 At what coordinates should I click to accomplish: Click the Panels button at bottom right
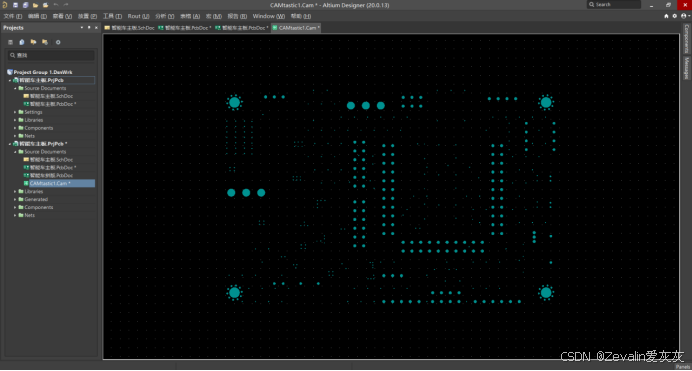682,367
